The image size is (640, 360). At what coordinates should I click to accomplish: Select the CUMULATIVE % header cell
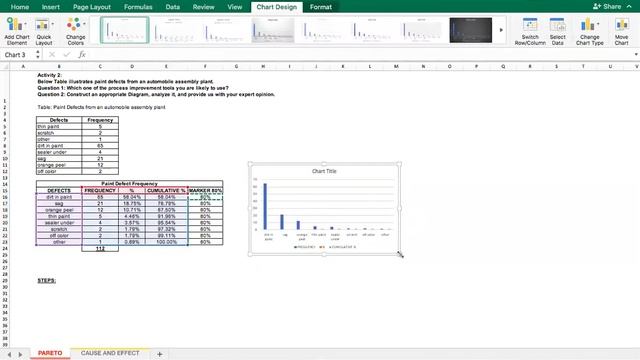click(166, 191)
